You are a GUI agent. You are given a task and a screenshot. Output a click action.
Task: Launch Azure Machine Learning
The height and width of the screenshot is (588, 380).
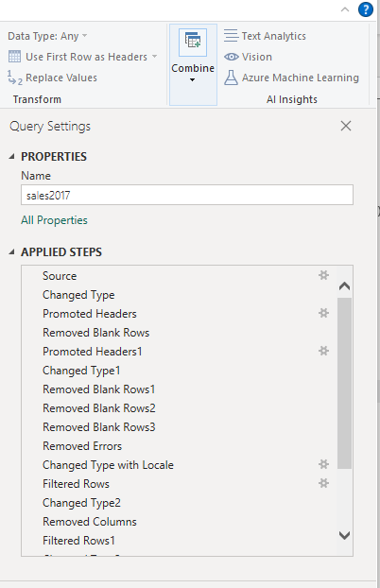click(291, 78)
